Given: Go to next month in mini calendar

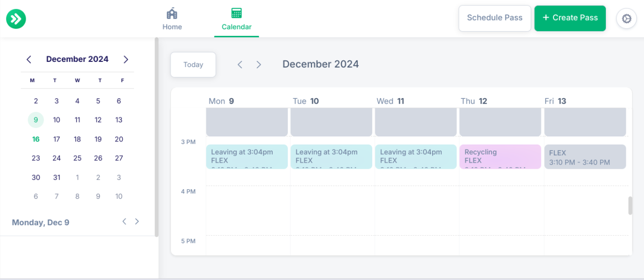Looking at the screenshot, I should (126, 59).
